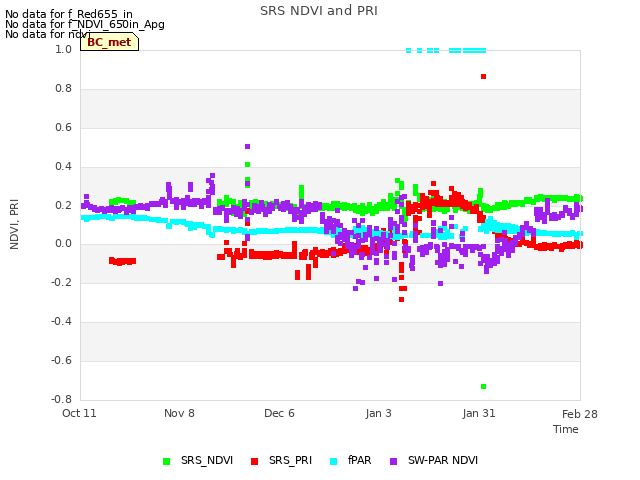The width and height of the screenshot is (640, 480).
Task: Toggle SRS_NDVI series in legend
Action: point(198,460)
